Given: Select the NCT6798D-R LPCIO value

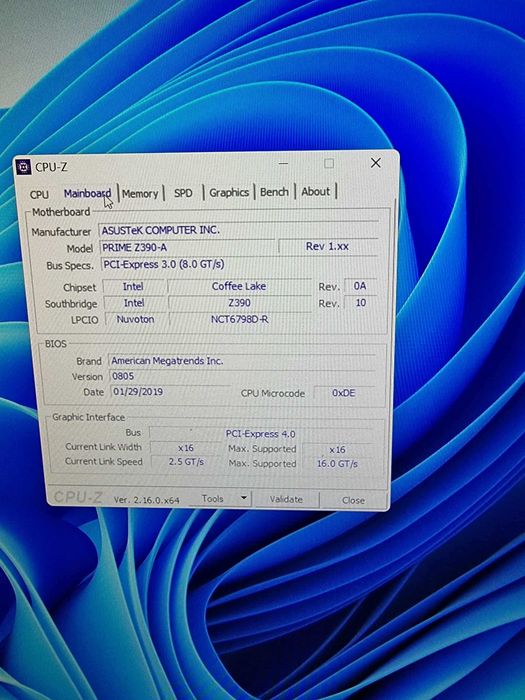Looking at the screenshot, I should 240,319.
